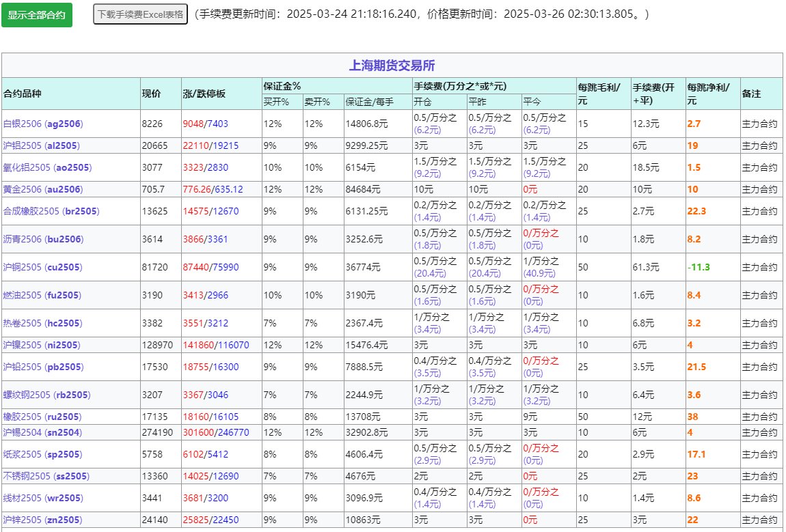Click margin value 10863元 for zinc

363,520
